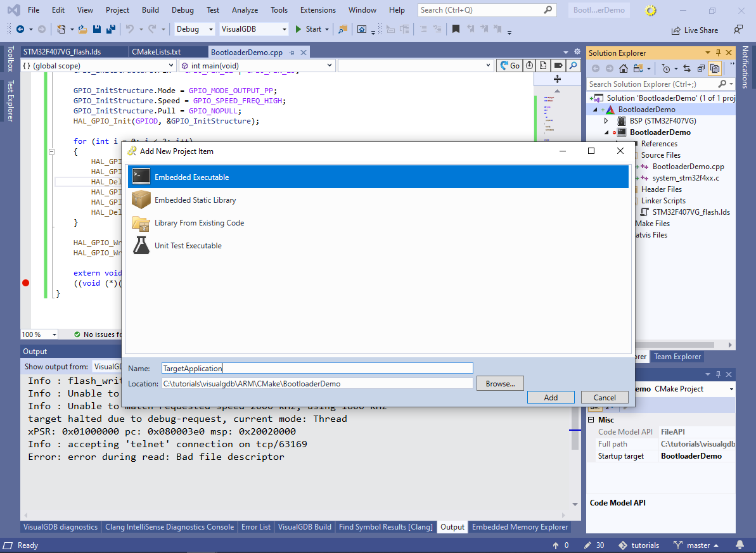Image resolution: width=756 pixels, height=553 pixels.
Task: Save the current file with Save icon
Action: pyautogui.click(x=97, y=29)
